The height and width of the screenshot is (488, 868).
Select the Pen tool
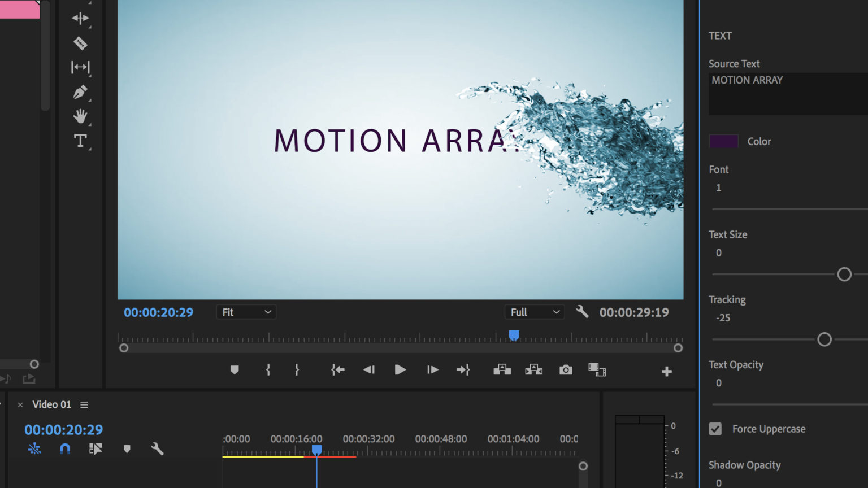pos(80,91)
